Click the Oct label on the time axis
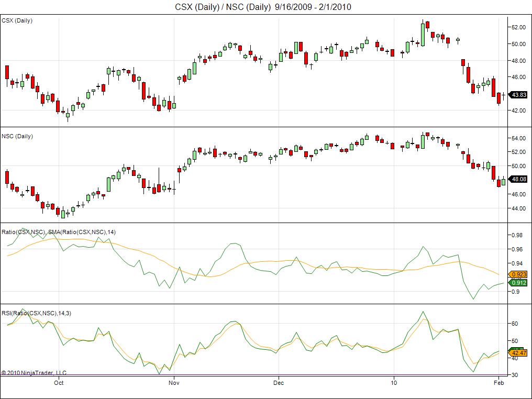 coord(59,383)
